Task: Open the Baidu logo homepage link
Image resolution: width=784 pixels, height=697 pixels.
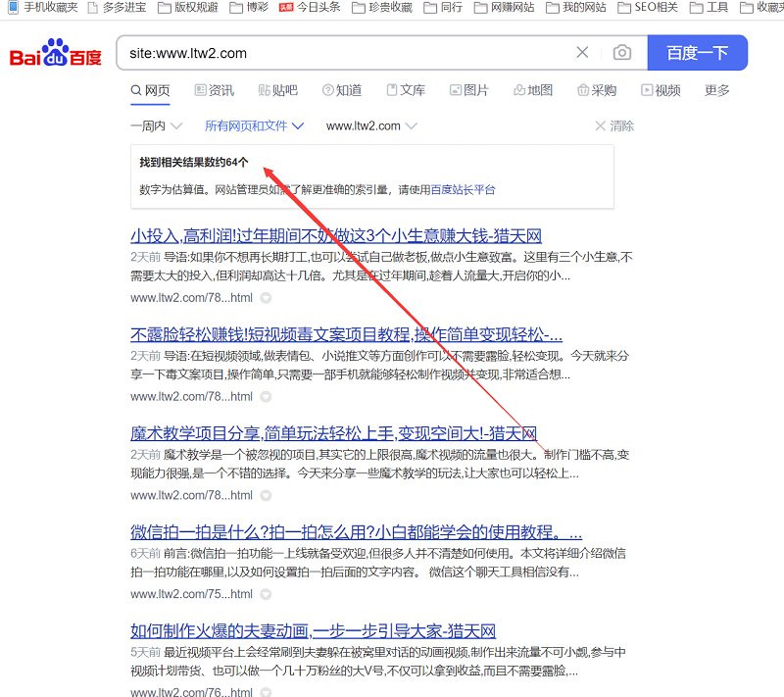Action: [56, 53]
